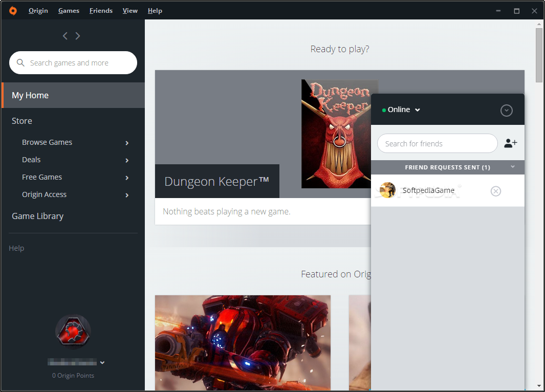Image resolution: width=545 pixels, height=392 pixels.
Task: Click the Search games and more field
Action: (x=73, y=62)
